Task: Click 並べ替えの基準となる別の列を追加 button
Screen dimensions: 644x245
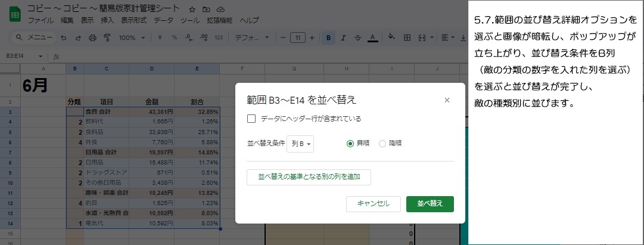Action: pyautogui.click(x=309, y=177)
